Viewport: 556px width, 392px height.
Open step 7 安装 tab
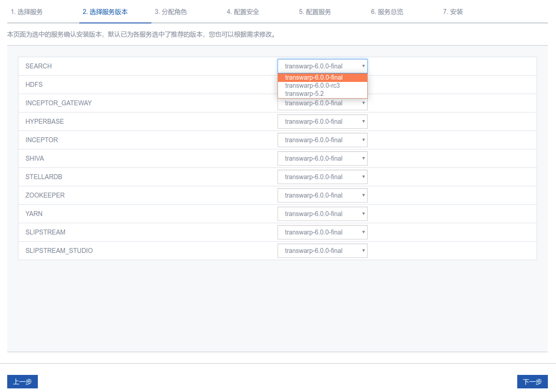pyautogui.click(x=453, y=12)
